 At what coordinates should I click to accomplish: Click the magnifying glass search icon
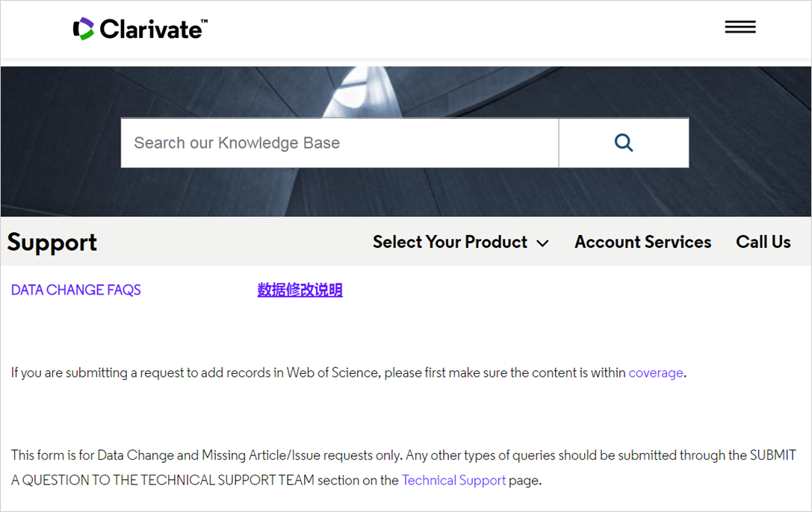click(x=624, y=143)
